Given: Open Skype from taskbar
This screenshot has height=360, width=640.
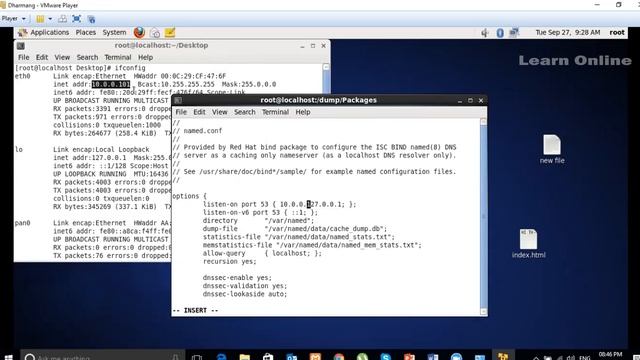Looking at the screenshot, I should tap(386, 358).
